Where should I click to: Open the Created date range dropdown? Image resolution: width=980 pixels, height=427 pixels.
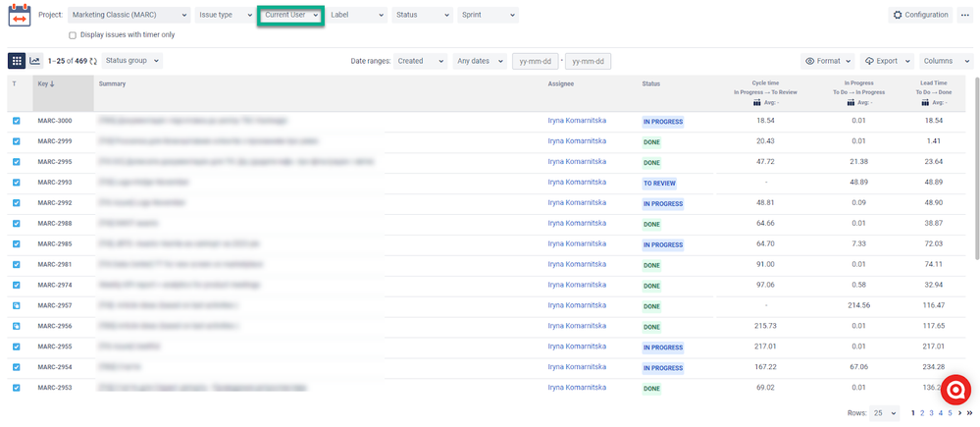421,61
